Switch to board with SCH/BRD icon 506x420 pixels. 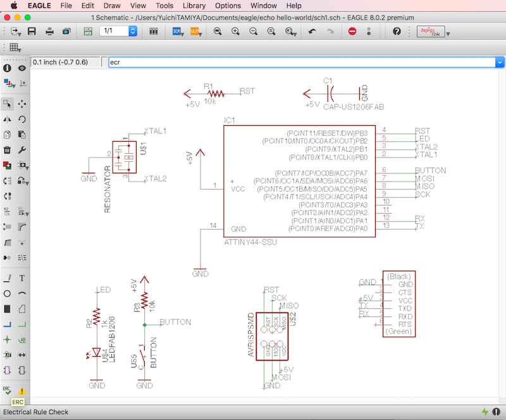click(88, 32)
